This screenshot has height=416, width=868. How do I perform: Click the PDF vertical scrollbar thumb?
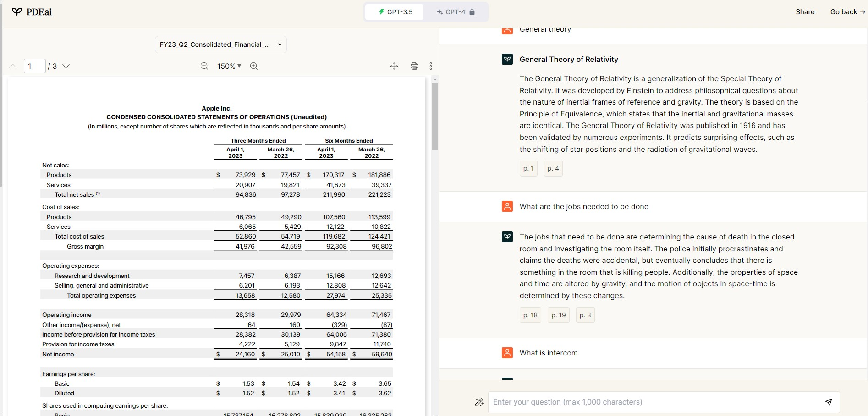pos(435,116)
